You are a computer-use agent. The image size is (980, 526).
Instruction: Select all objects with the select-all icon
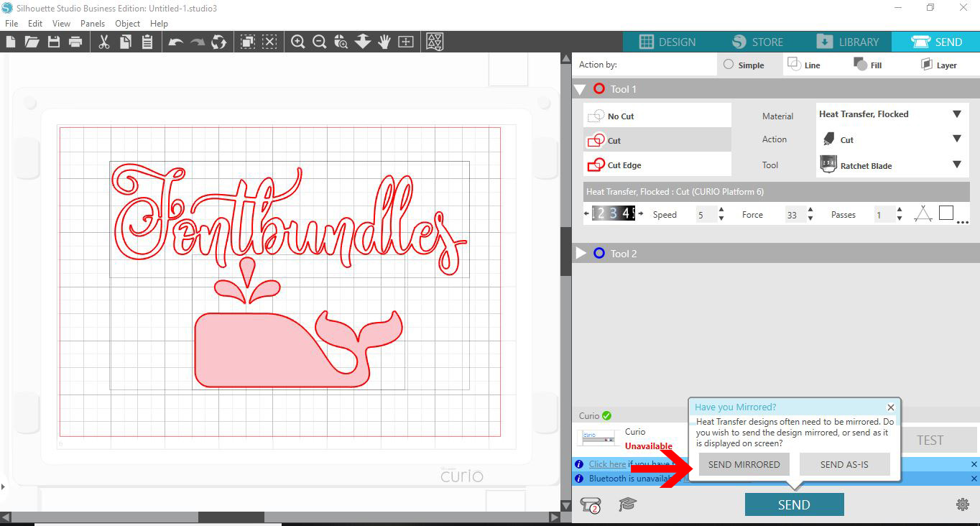[x=248, y=42]
